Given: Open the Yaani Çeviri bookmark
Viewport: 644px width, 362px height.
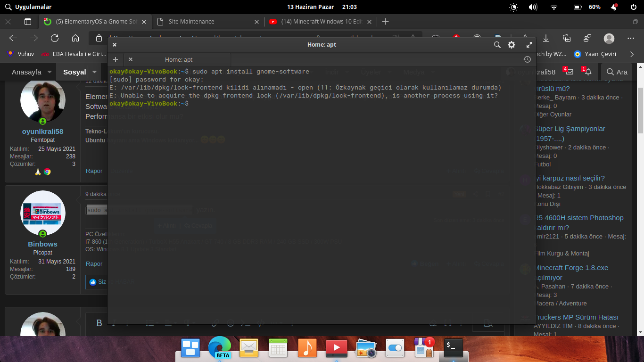Looking at the screenshot, I should (x=594, y=54).
